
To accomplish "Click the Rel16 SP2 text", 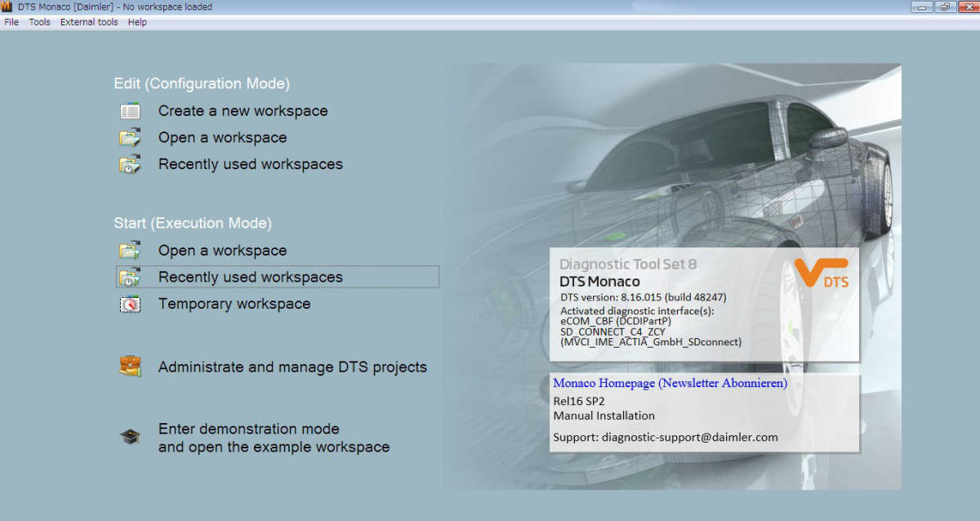I will (x=579, y=400).
